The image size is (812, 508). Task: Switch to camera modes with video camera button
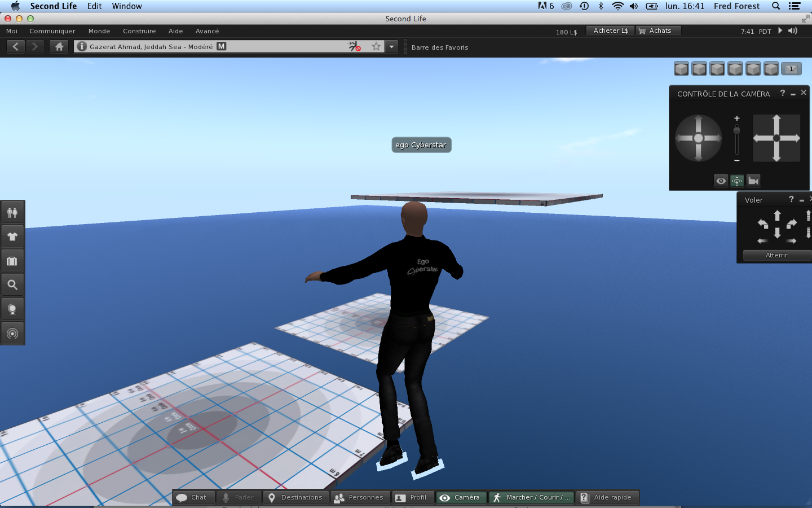click(x=753, y=181)
